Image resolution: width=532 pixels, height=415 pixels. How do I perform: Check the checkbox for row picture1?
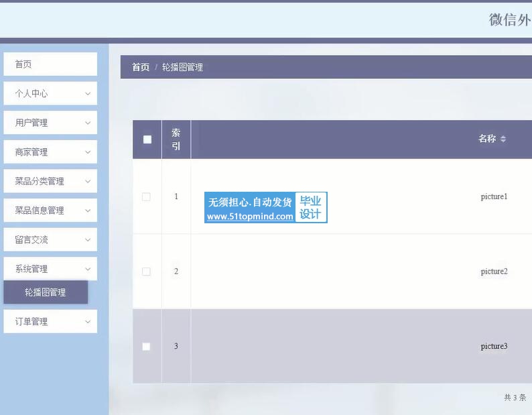pyautogui.click(x=146, y=196)
